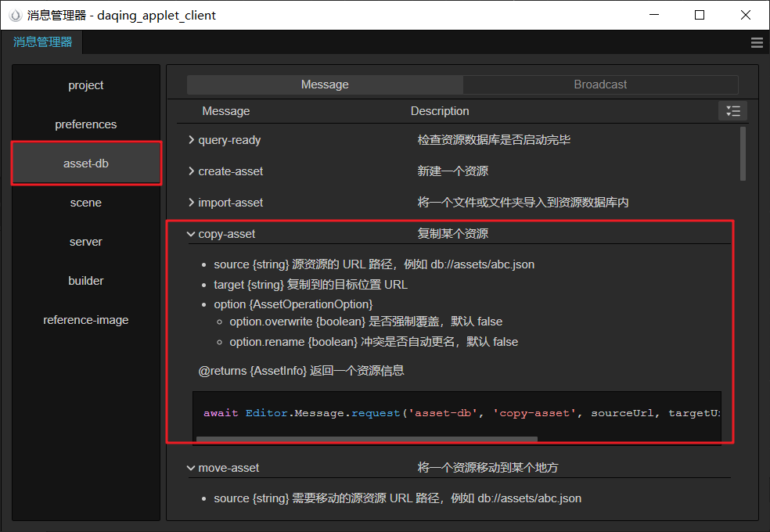Expand the query-ready message row
The width and height of the screenshot is (770, 532).
click(191, 140)
